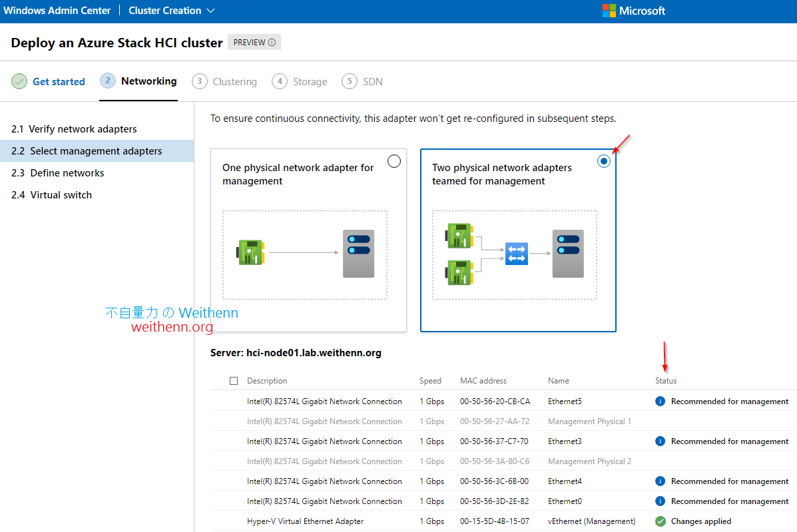Select two physical network adapters teamed for management
Viewport: 797px width, 532px height.
(603, 160)
